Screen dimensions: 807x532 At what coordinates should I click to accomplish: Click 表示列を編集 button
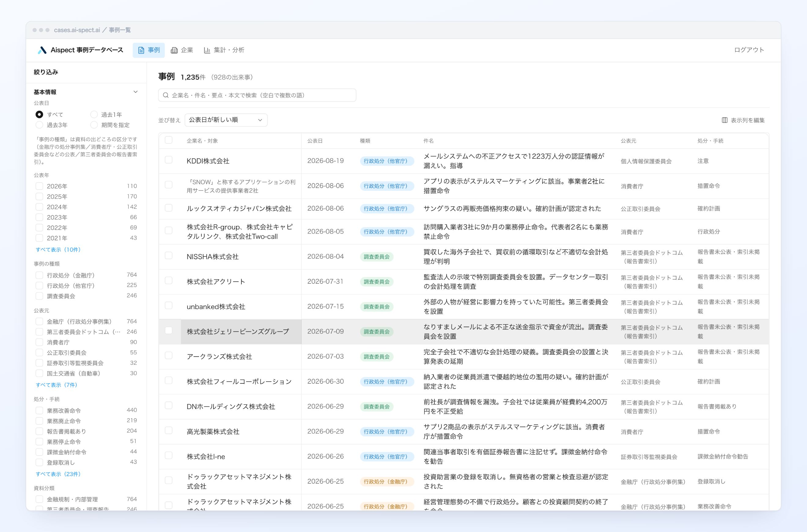click(743, 120)
